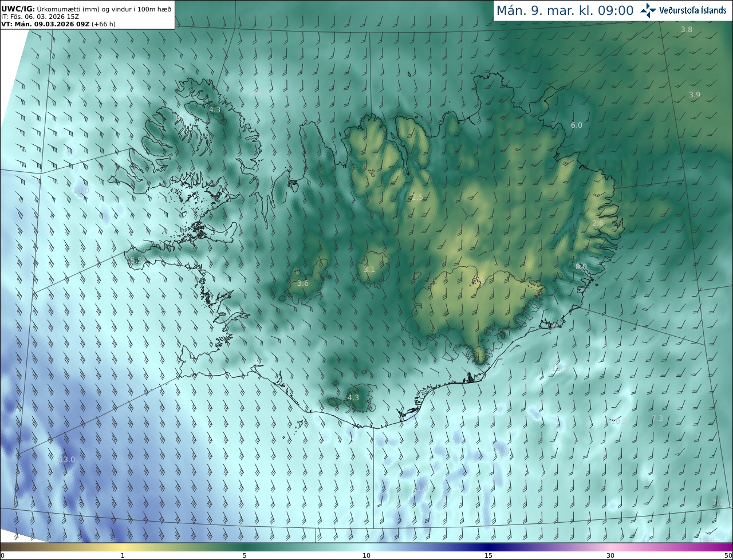The width and height of the screenshot is (733, 560).
Task: Pick the pink band above tick 30
Action: (610, 547)
